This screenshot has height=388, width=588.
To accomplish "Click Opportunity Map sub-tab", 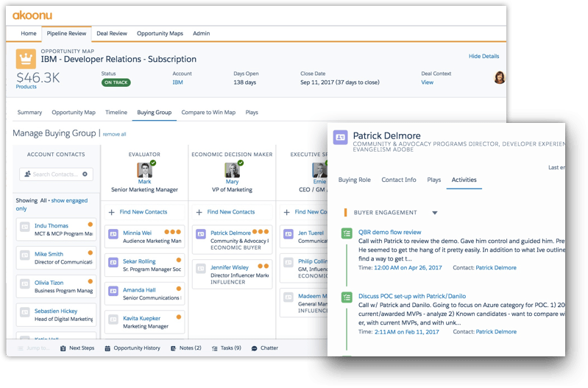I will click(x=74, y=112).
